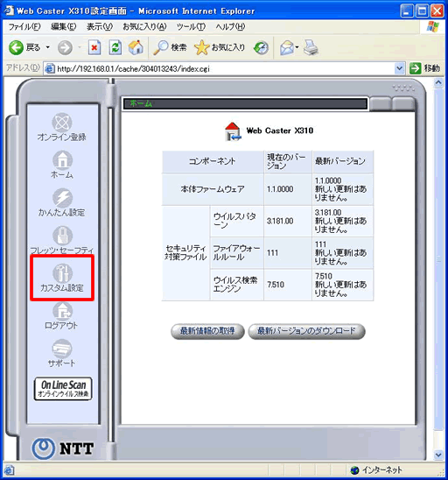Click 最新バージョンのダウンロード button
The width and height of the screenshot is (448, 480).
[306, 331]
